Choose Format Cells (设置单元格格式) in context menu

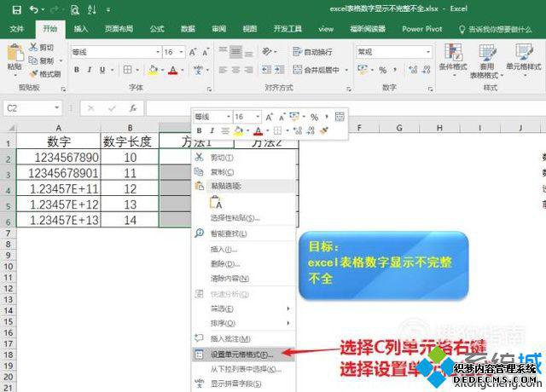coord(244,355)
